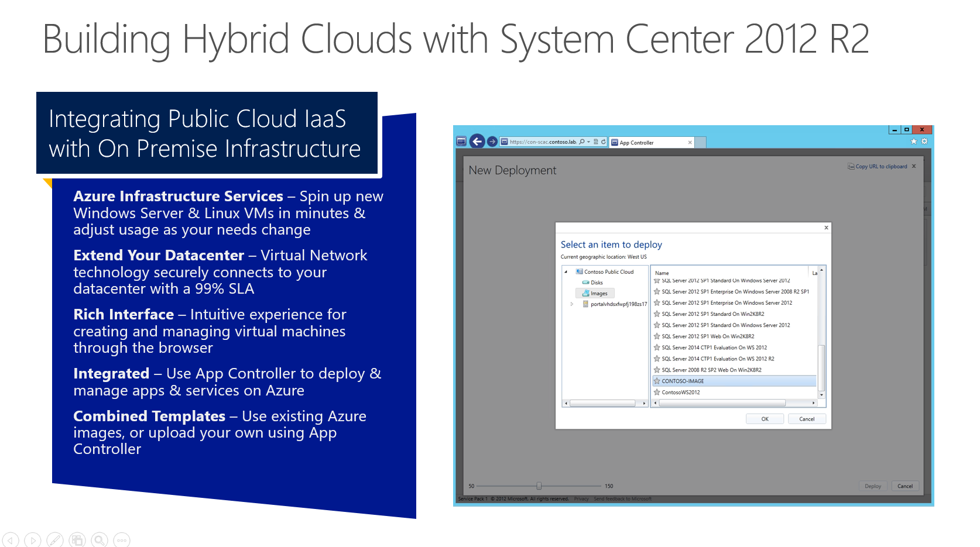Select the ContosoWS2012 row
980x547 pixels.
[735, 392]
